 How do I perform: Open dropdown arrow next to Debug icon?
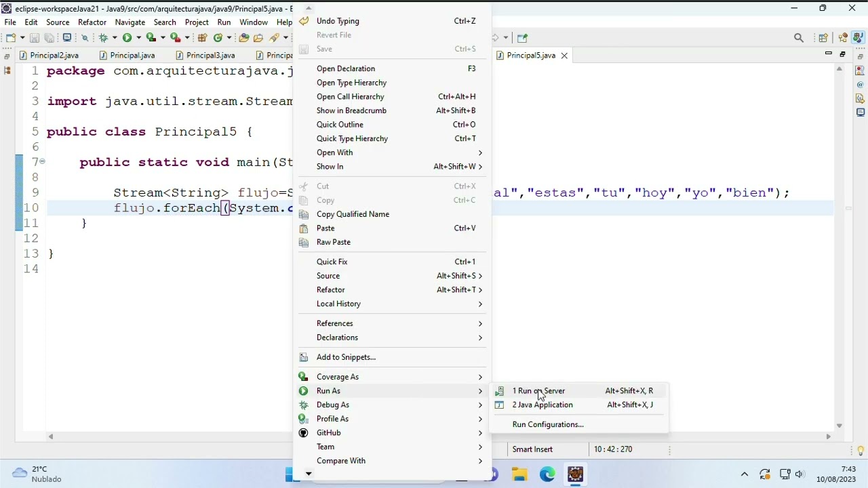[x=115, y=38]
